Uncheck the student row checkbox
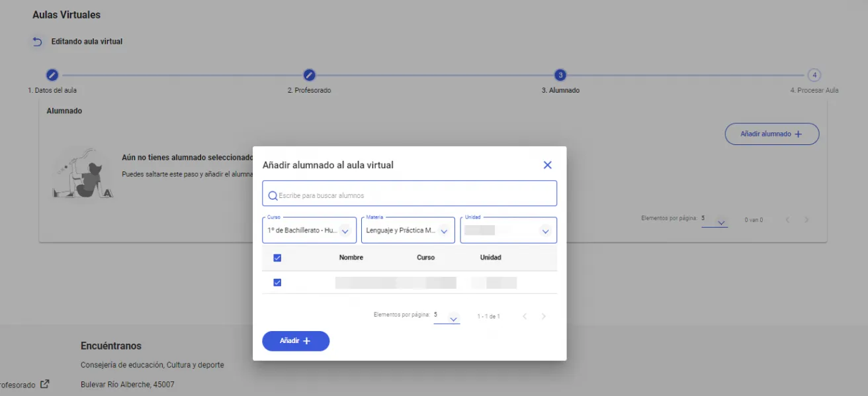 coord(277,283)
